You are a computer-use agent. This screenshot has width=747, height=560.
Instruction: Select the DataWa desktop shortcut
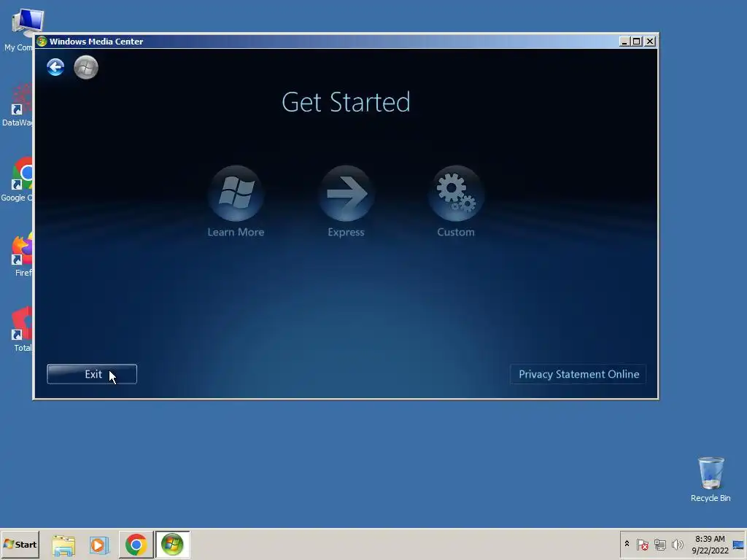point(18,105)
